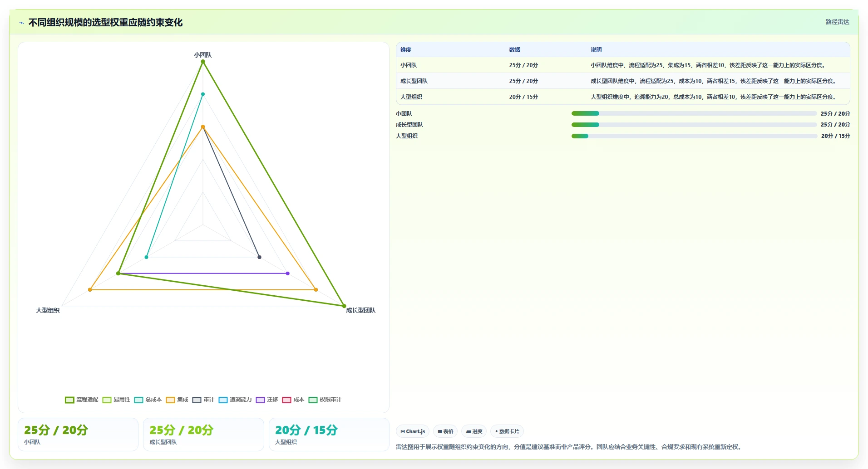868x469 pixels.
Task: Click the 表格 chip
Action: [445, 431]
